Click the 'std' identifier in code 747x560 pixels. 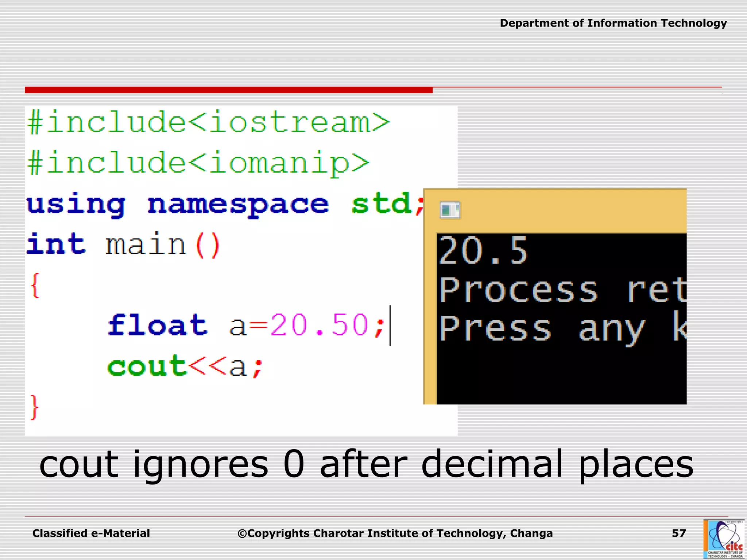click(382, 203)
